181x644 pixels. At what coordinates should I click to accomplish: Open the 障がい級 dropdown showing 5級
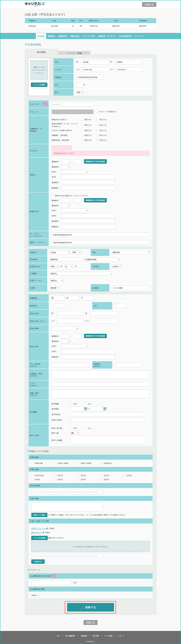click(75, 433)
